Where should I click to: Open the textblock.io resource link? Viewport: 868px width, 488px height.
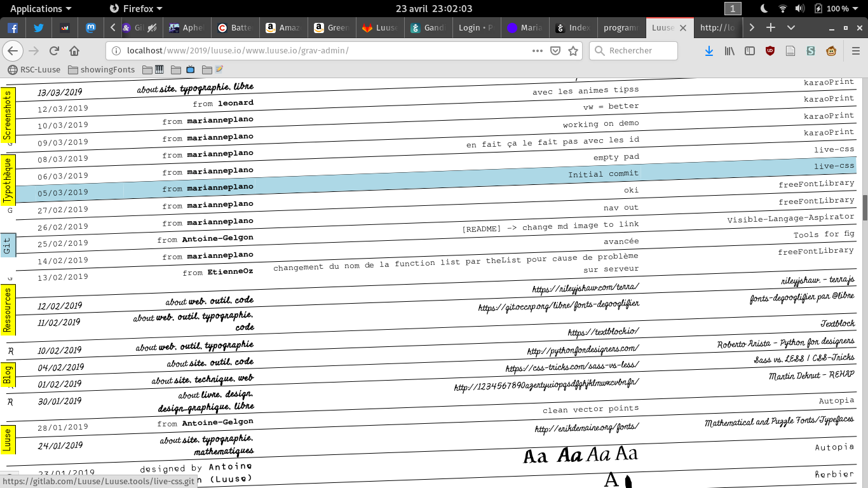[x=603, y=331]
